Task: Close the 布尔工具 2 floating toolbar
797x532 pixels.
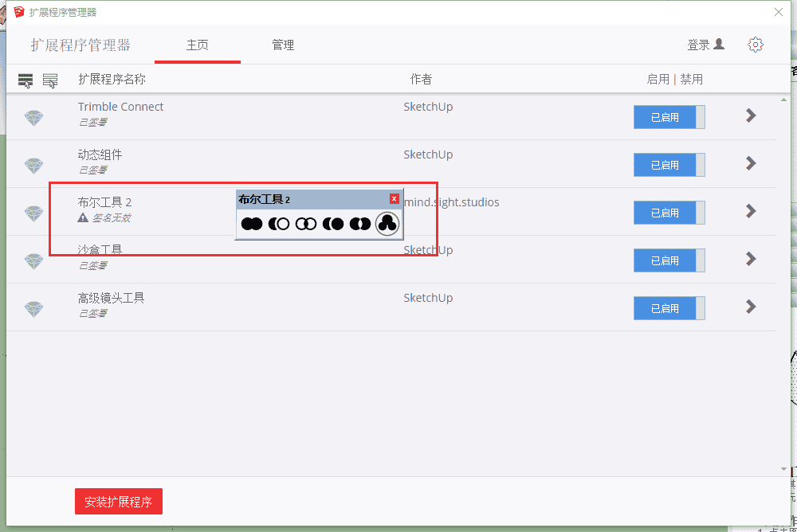Action: (394, 198)
